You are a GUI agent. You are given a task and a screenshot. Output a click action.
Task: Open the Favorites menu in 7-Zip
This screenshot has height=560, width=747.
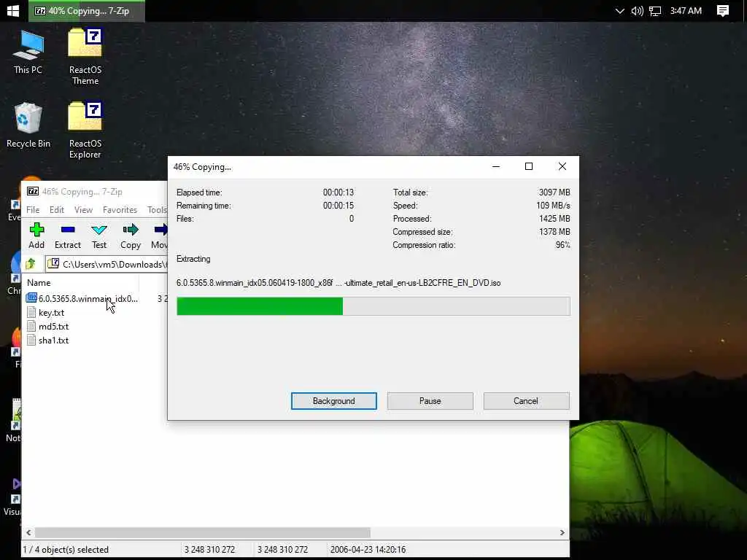[x=120, y=209]
